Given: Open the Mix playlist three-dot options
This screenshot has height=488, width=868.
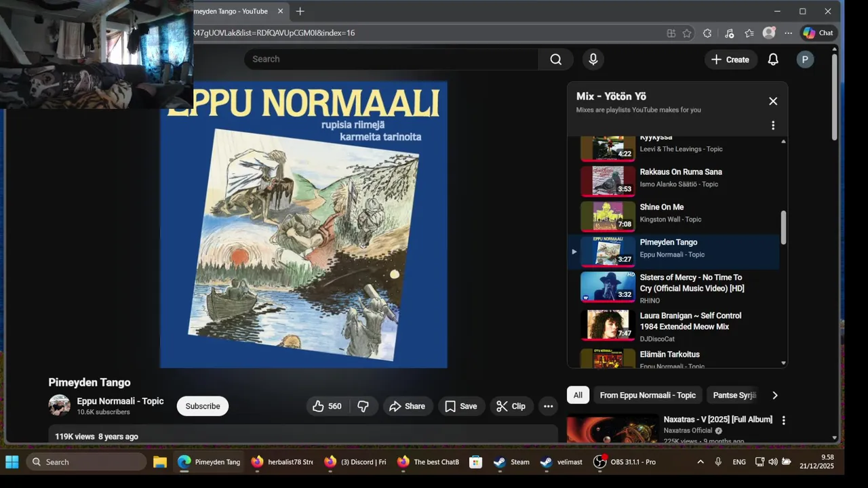Looking at the screenshot, I should click(773, 125).
